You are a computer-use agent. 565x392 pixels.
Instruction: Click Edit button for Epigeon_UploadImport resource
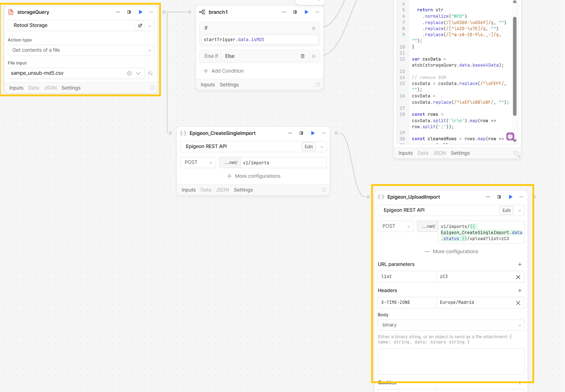[507, 211]
